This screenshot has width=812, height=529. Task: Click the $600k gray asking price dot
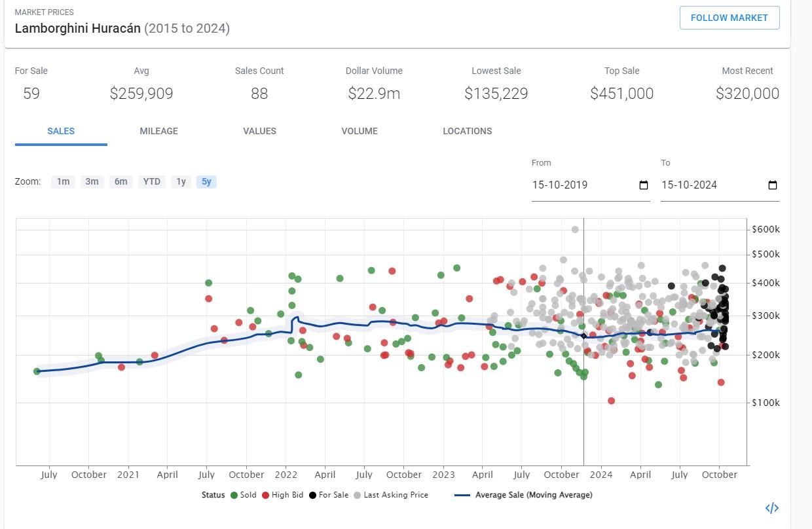[x=575, y=229]
